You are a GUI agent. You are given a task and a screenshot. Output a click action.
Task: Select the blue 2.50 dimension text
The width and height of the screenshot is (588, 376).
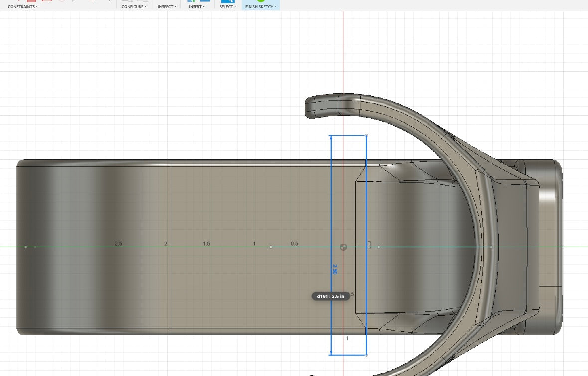(x=335, y=269)
